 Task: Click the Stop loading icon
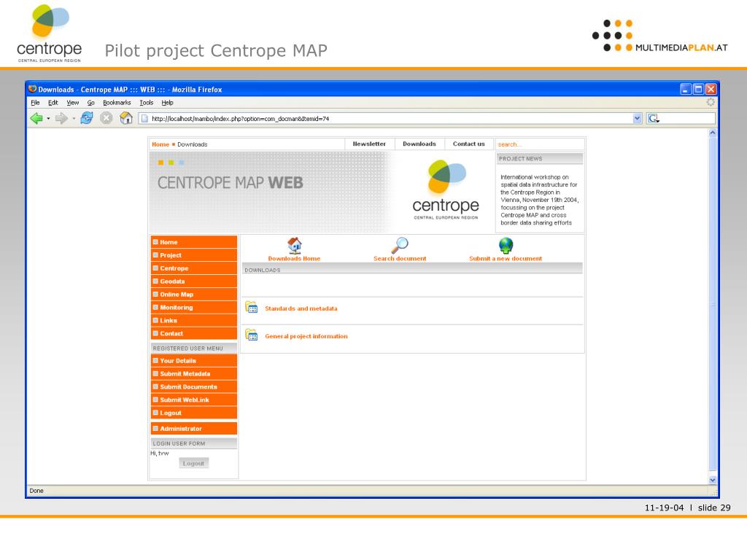(107, 118)
